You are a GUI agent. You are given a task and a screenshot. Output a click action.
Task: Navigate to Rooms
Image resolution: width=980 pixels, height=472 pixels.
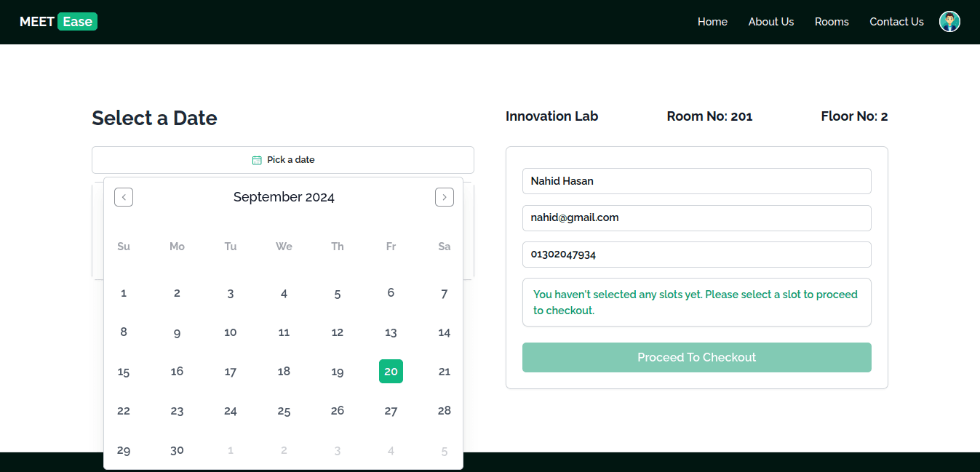[832, 22]
